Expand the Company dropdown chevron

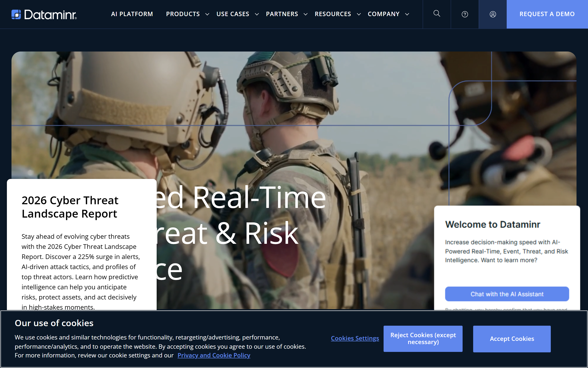coord(407,14)
